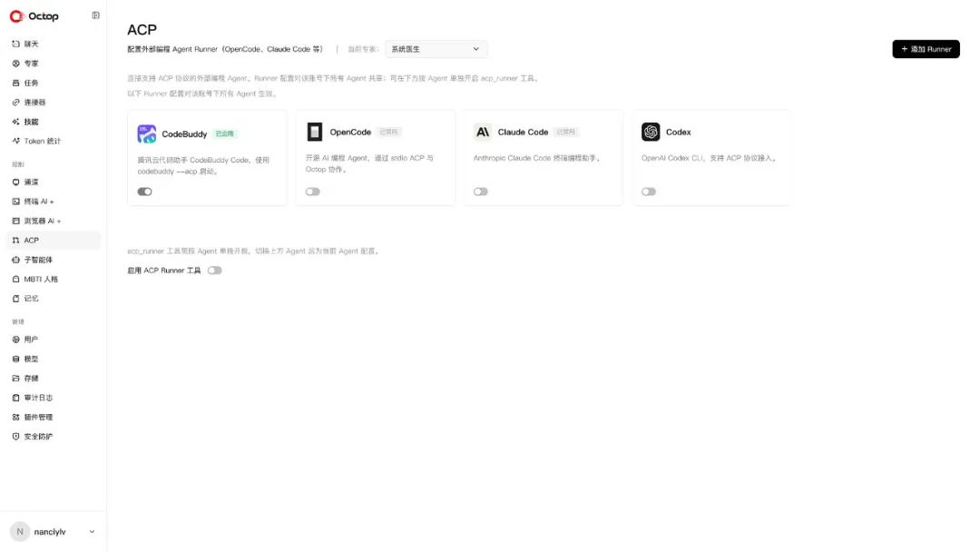The width and height of the screenshot is (980, 552).
Task: Click the 已禁用 badge beside OpenCode
Action: (x=388, y=132)
